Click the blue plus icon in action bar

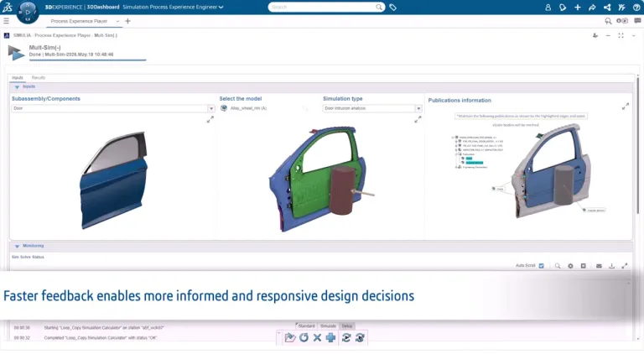pos(330,337)
